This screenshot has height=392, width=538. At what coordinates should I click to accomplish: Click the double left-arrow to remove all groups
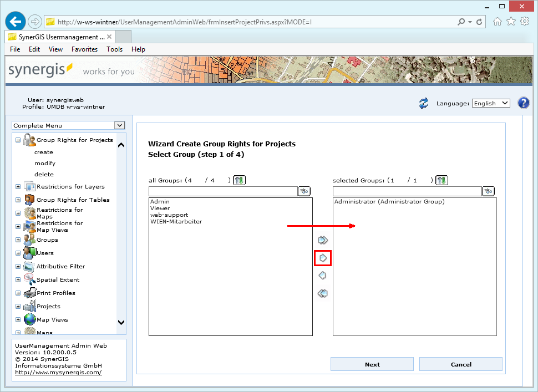322,293
